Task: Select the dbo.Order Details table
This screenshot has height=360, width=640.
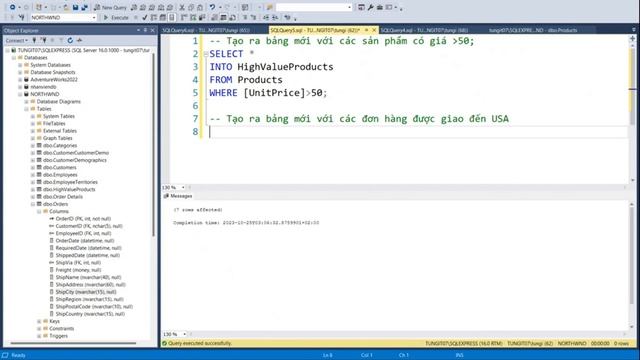Action: (63, 197)
